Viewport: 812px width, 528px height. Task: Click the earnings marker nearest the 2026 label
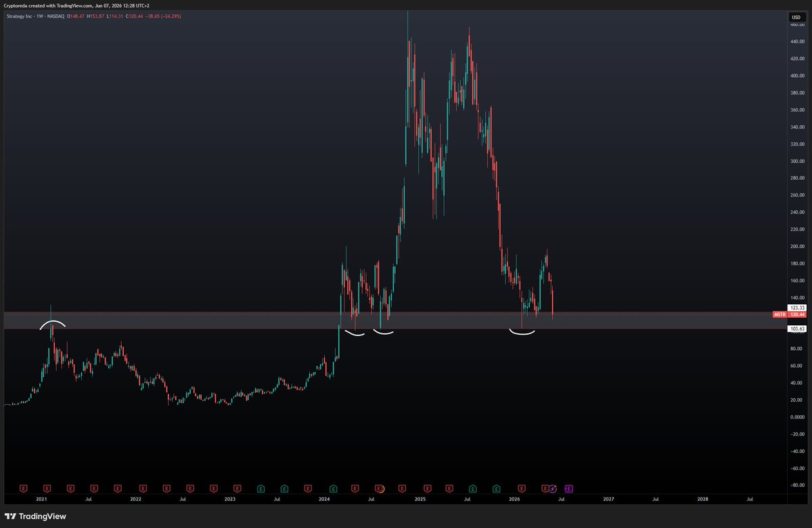(x=522, y=487)
